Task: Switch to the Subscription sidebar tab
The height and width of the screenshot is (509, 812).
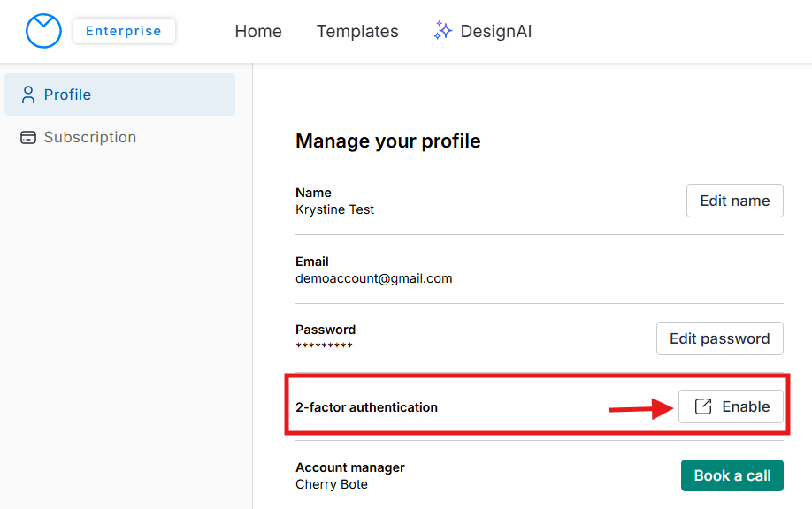Action: coord(89,138)
